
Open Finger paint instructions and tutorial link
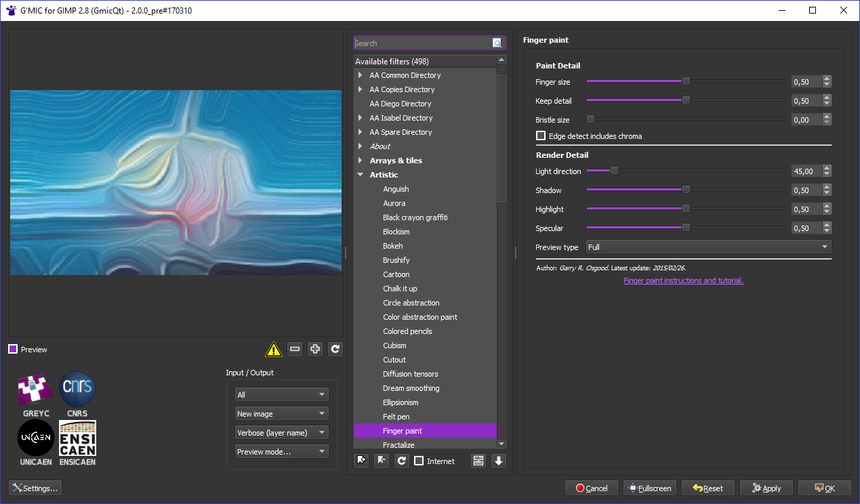(x=683, y=280)
